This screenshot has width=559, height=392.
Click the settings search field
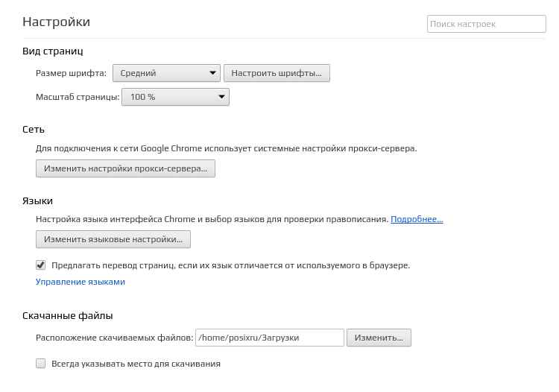486,24
